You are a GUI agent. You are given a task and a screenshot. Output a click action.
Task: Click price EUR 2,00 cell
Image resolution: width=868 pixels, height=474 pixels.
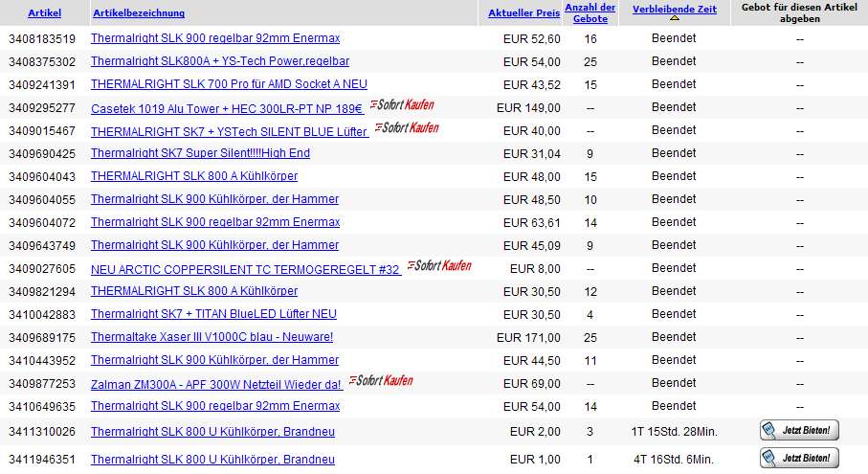pyautogui.click(x=535, y=431)
